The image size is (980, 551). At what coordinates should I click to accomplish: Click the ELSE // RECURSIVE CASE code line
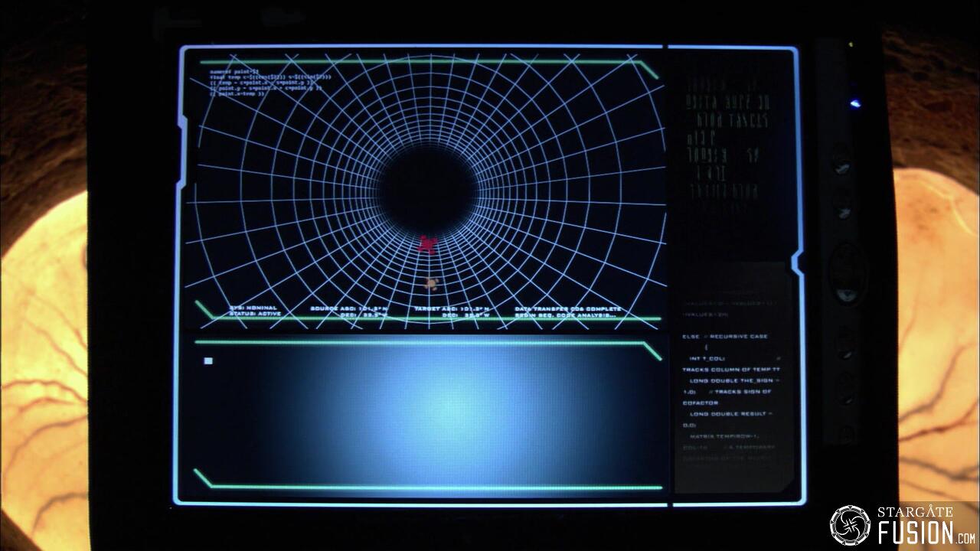coord(725,336)
